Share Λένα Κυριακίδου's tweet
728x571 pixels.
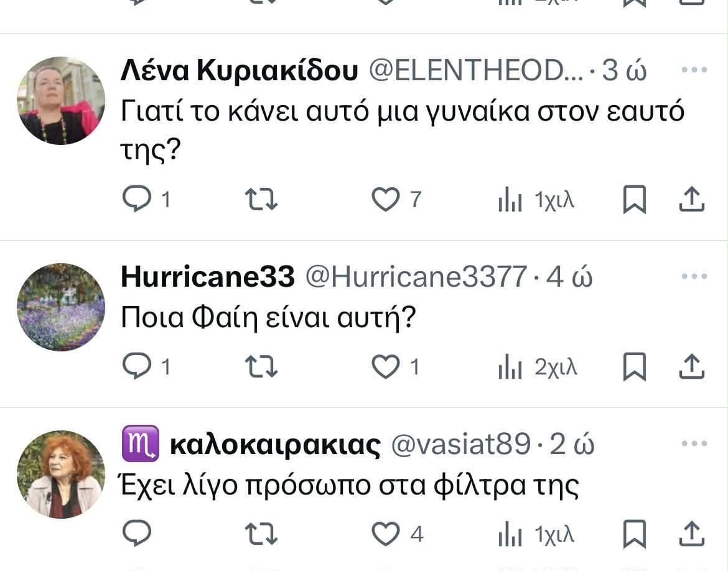coord(691,200)
